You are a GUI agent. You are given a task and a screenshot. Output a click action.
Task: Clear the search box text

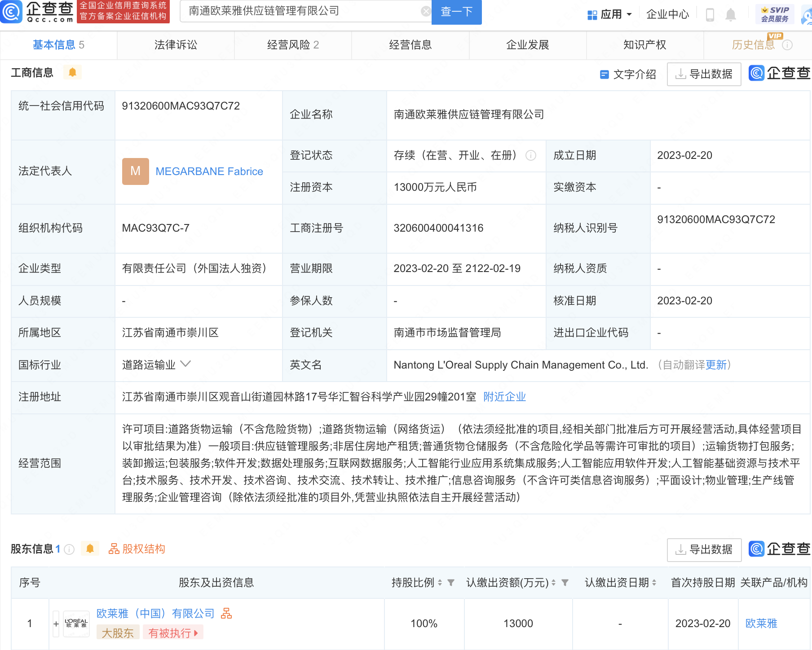(425, 11)
